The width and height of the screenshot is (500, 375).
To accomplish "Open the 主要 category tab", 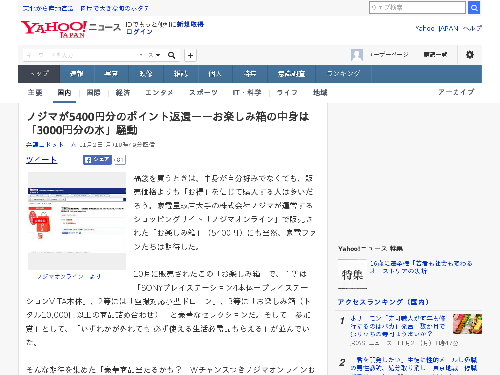I will (x=35, y=93).
